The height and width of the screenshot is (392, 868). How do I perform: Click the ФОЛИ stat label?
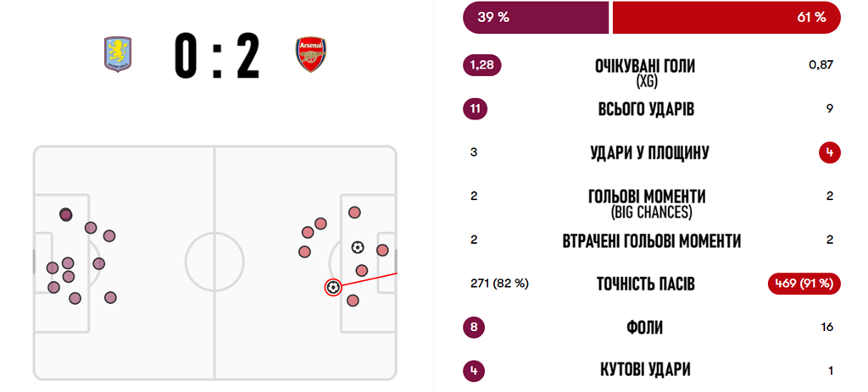(x=645, y=328)
